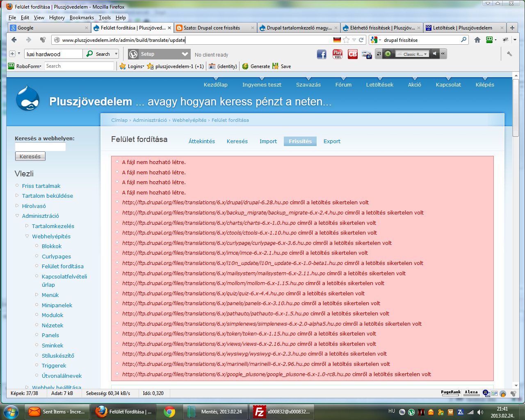This screenshot has height=420, width=525.
Task: Open the Play Vids toolbar icon
Action: (338, 54)
